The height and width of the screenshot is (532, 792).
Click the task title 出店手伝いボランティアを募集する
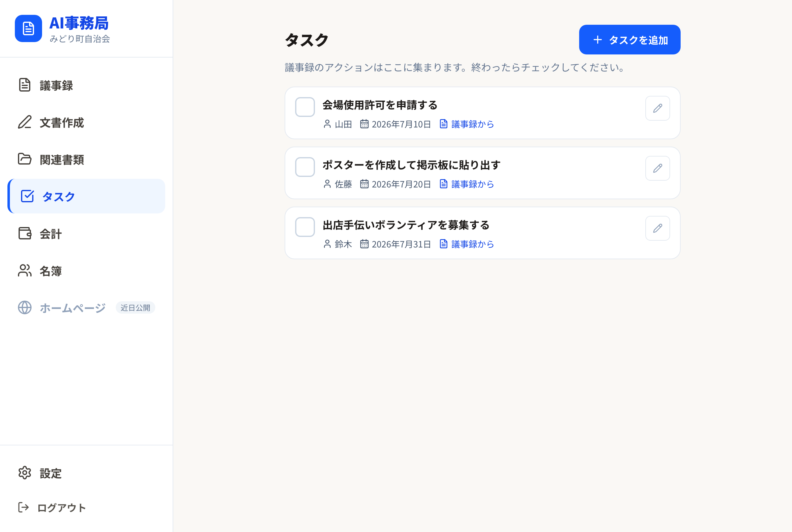tap(406, 225)
